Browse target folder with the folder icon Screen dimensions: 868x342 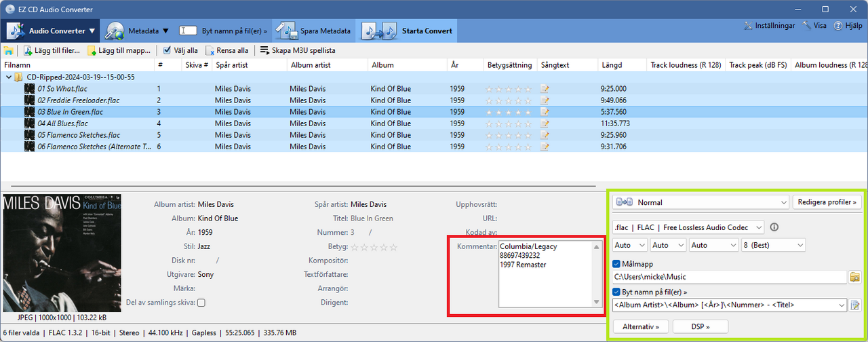(x=854, y=277)
